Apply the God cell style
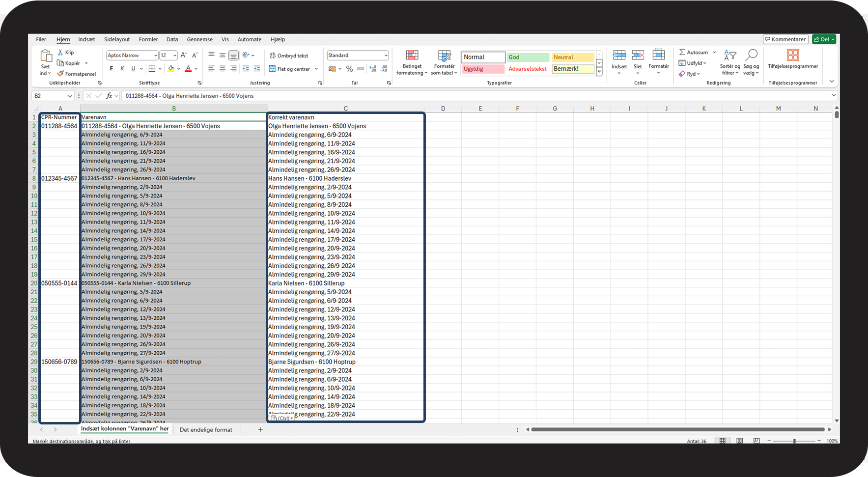Image resolution: width=868 pixels, height=477 pixels. [x=528, y=57]
